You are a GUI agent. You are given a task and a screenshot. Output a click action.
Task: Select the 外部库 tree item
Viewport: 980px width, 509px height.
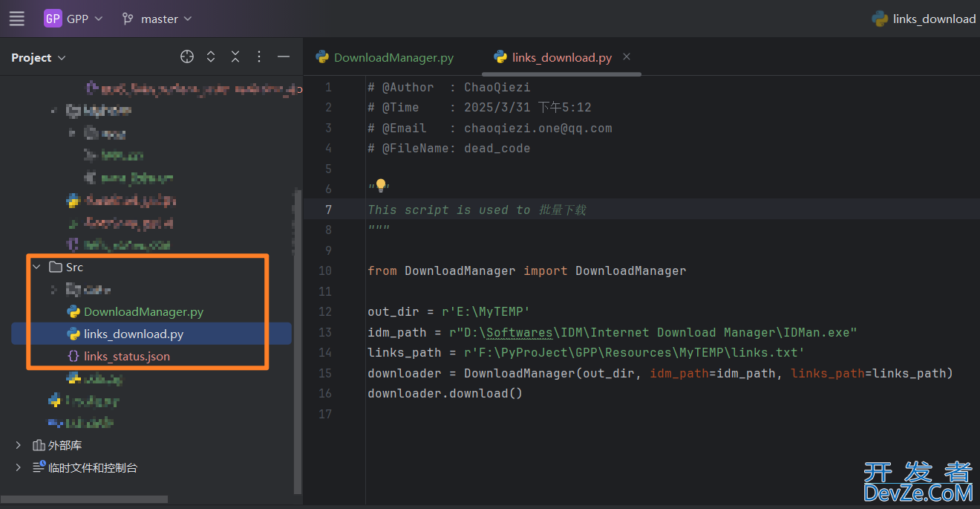[x=65, y=445]
